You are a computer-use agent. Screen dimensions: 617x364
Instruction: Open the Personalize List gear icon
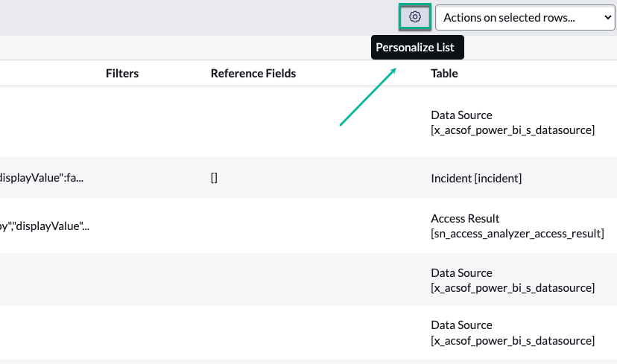[x=415, y=16]
